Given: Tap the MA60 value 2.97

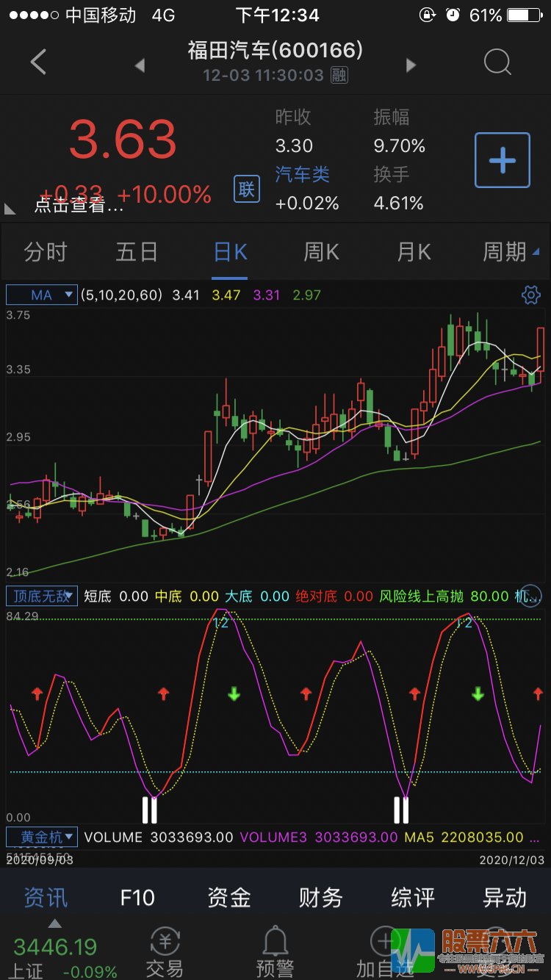Looking at the screenshot, I should (307, 295).
